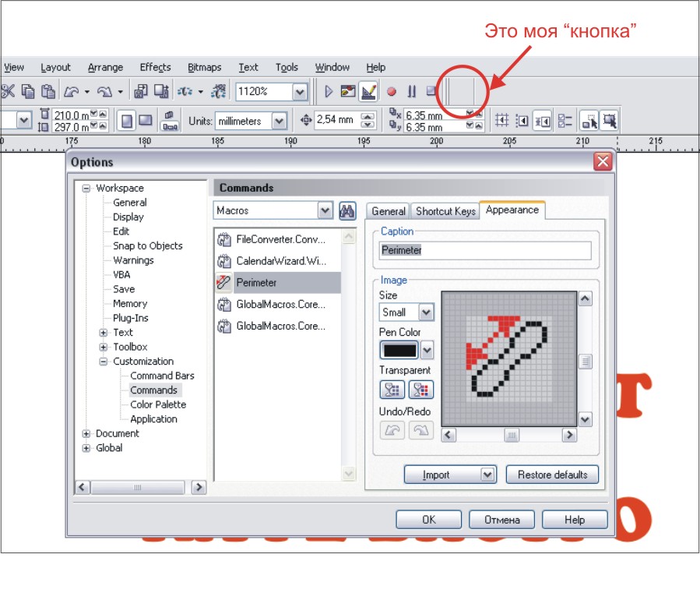Click the black Pen Color swatch
This screenshot has height=593, width=700.
pos(399,351)
